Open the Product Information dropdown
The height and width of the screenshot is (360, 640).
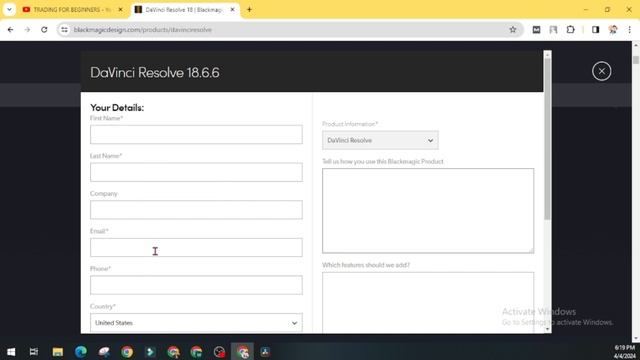[x=380, y=140]
